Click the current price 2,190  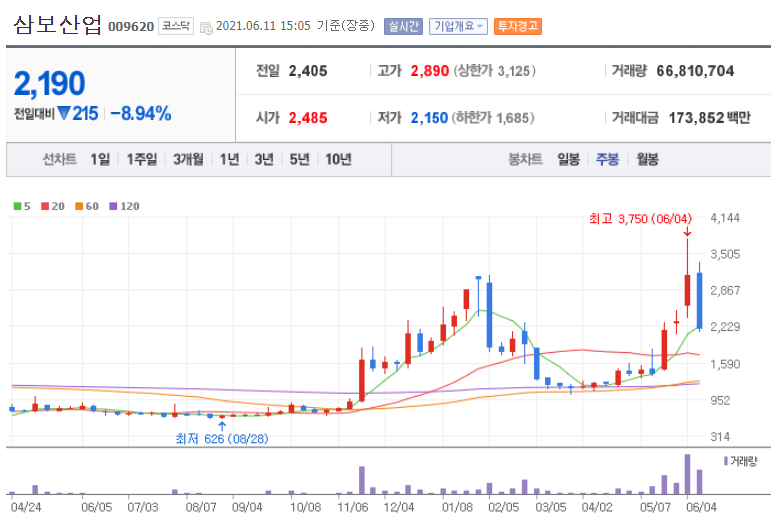[x=50, y=83]
